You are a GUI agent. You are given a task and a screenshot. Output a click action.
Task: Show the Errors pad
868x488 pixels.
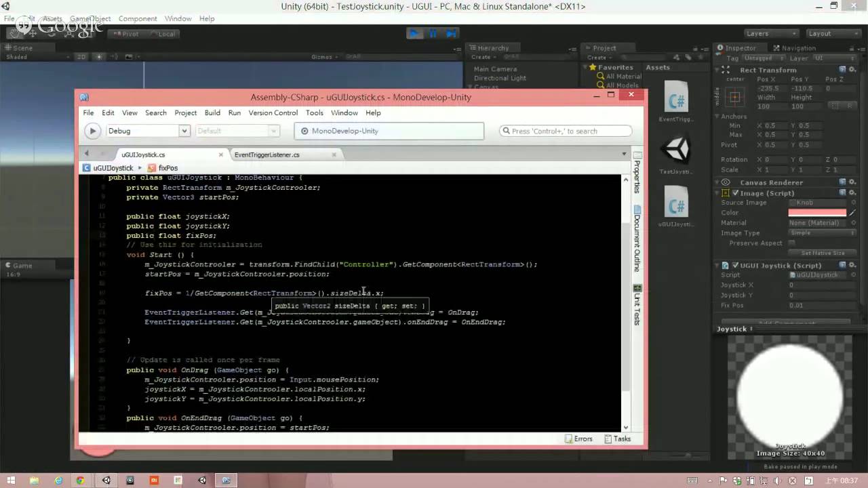[579, 439]
